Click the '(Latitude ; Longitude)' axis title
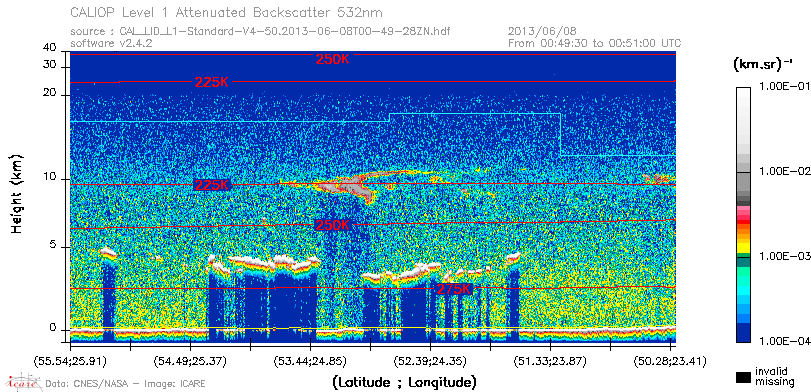 coord(404,383)
